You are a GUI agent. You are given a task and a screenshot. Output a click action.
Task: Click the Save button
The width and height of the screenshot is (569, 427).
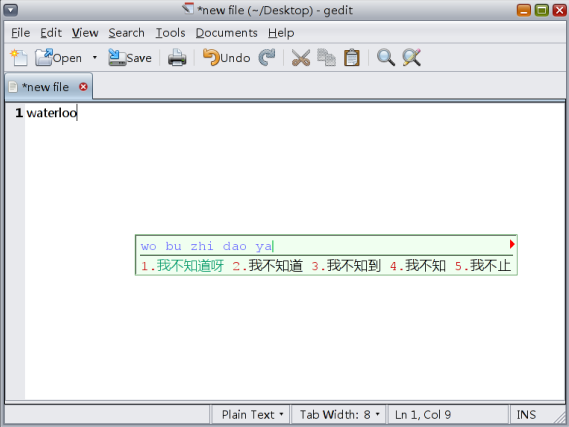130,58
